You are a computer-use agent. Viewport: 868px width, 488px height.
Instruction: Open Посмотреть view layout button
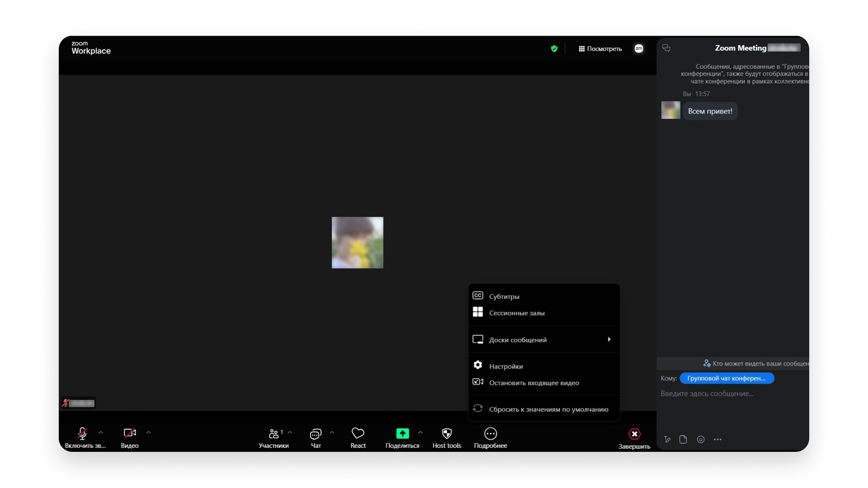tap(600, 49)
